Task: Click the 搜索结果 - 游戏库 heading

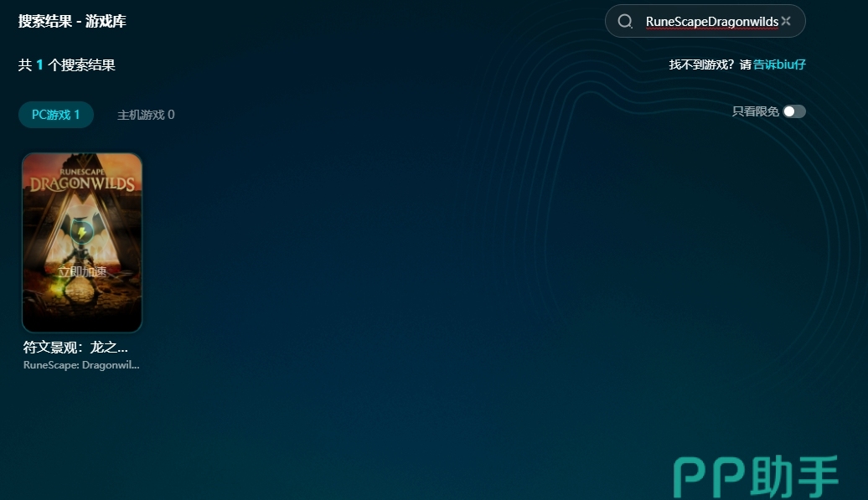Action: (x=72, y=21)
